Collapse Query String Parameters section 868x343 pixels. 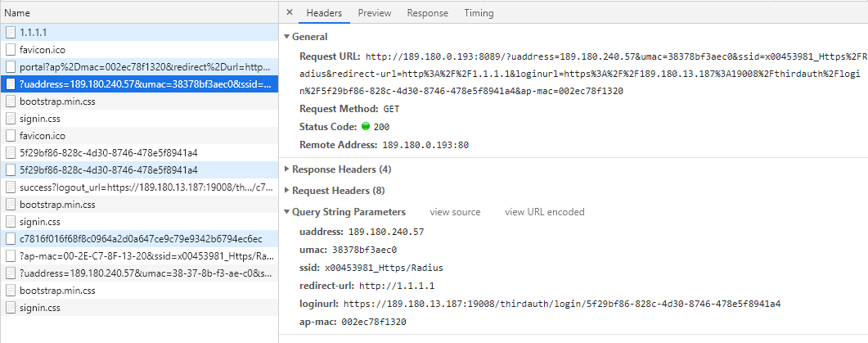(x=349, y=212)
